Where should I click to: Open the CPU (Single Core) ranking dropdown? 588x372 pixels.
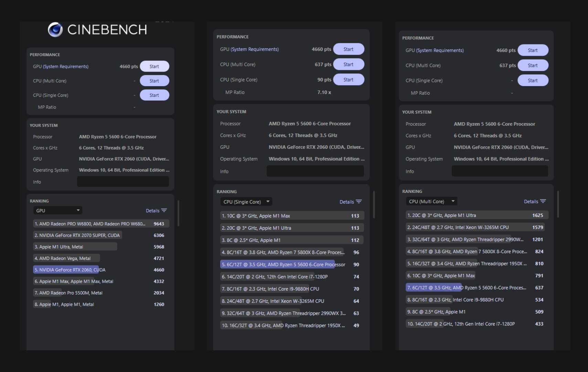click(246, 202)
